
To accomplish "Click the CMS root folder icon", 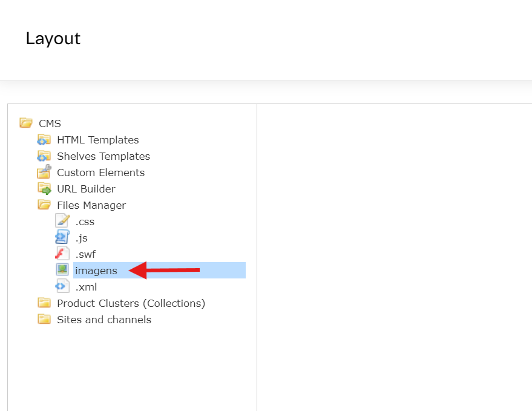I will 26,123.
